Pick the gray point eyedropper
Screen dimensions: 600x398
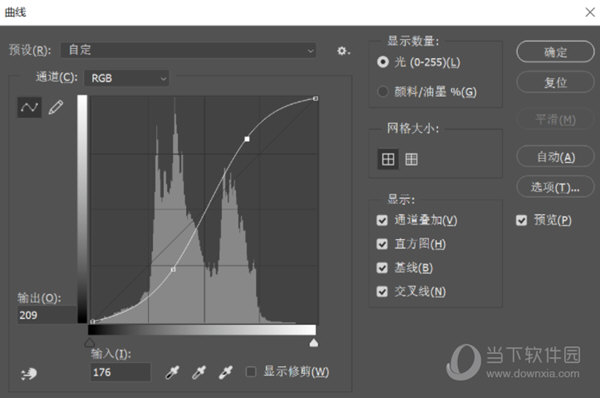pyautogui.click(x=199, y=372)
